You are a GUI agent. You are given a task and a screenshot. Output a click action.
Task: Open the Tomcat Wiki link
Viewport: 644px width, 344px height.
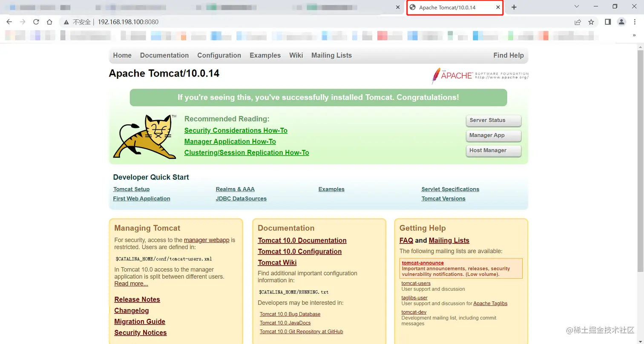[277, 263]
